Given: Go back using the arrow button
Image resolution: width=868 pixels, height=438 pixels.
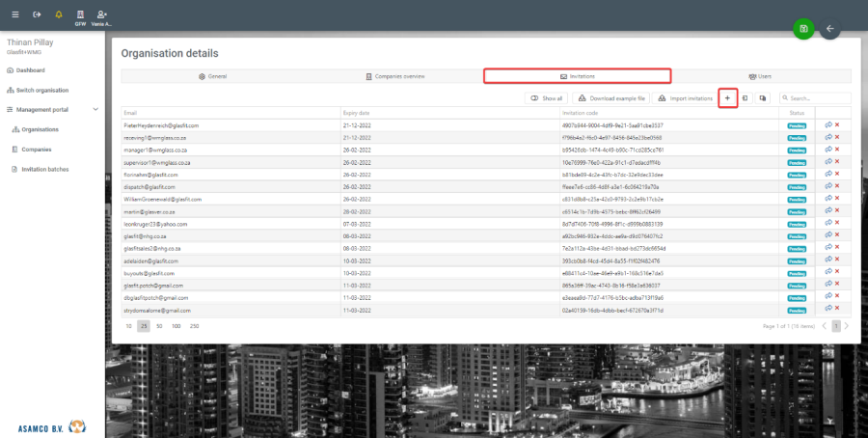Looking at the screenshot, I should point(829,29).
